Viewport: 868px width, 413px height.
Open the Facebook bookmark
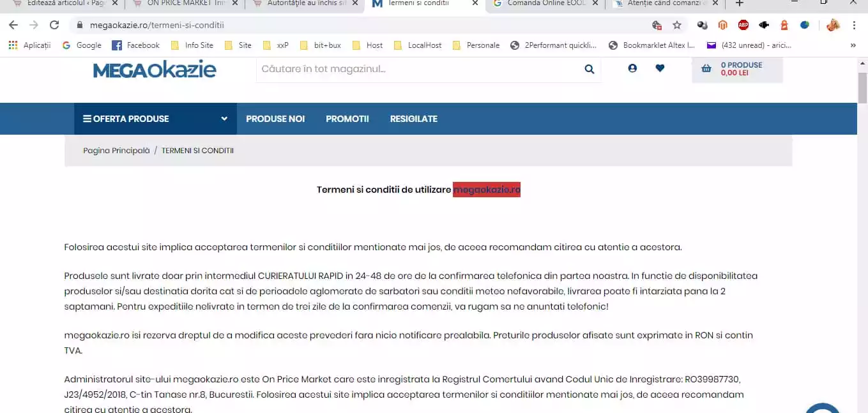(x=135, y=45)
